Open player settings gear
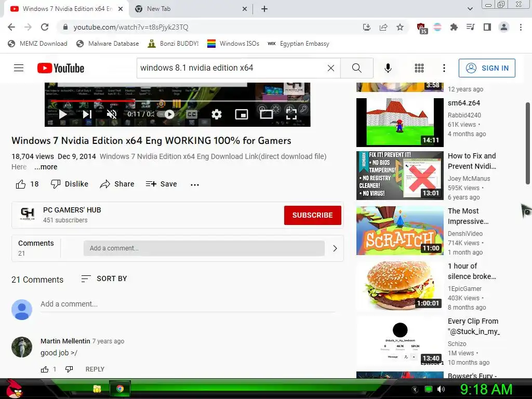Image resolution: width=532 pixels, height=399 pixels. click(217, 114)
